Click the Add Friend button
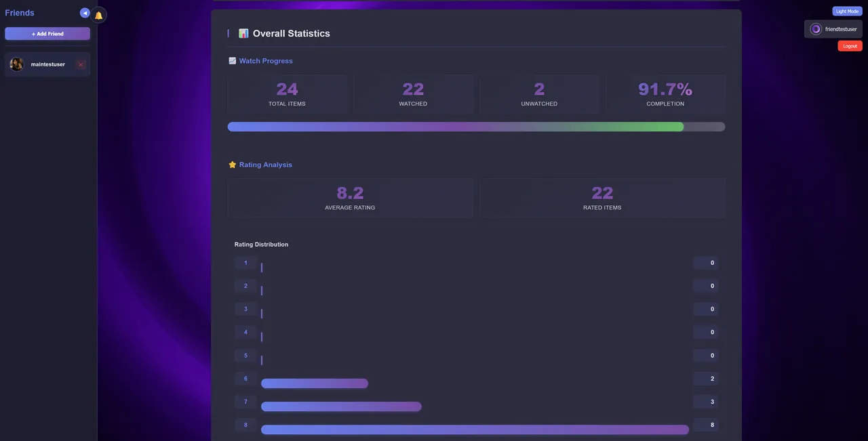 pyautogui.click(x=47, y=34)
